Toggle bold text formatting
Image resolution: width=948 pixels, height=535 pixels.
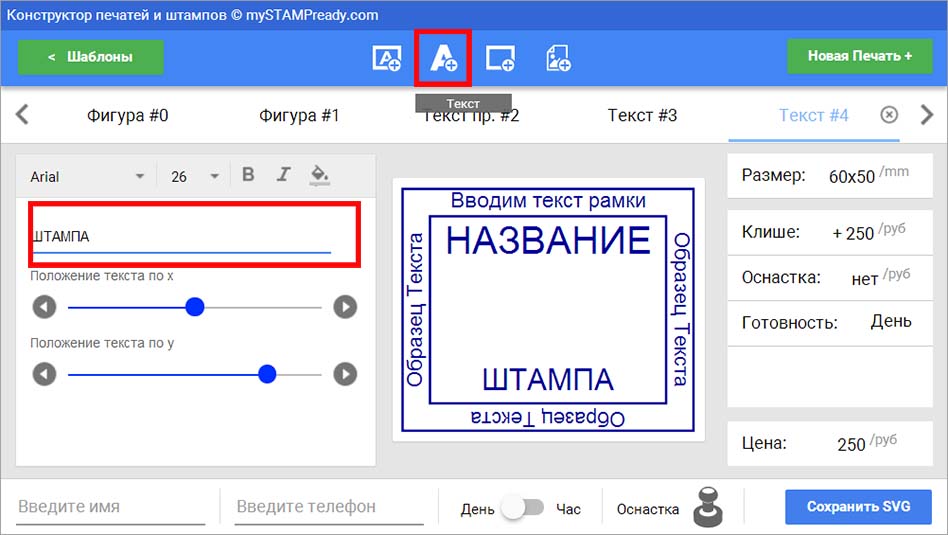pyautogui.click(x=248, y=175)
